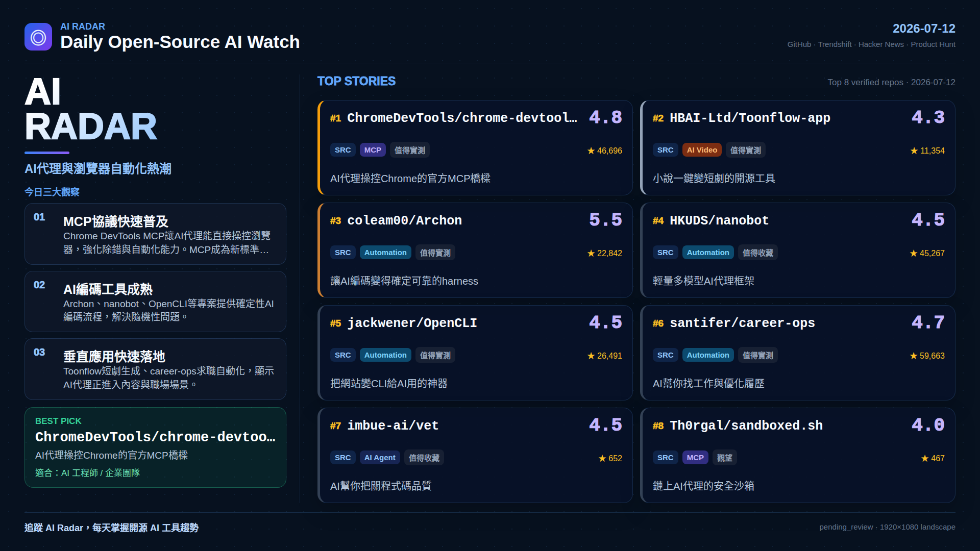Click AI幫你找工作與優化履歷 description

(708, 384)
